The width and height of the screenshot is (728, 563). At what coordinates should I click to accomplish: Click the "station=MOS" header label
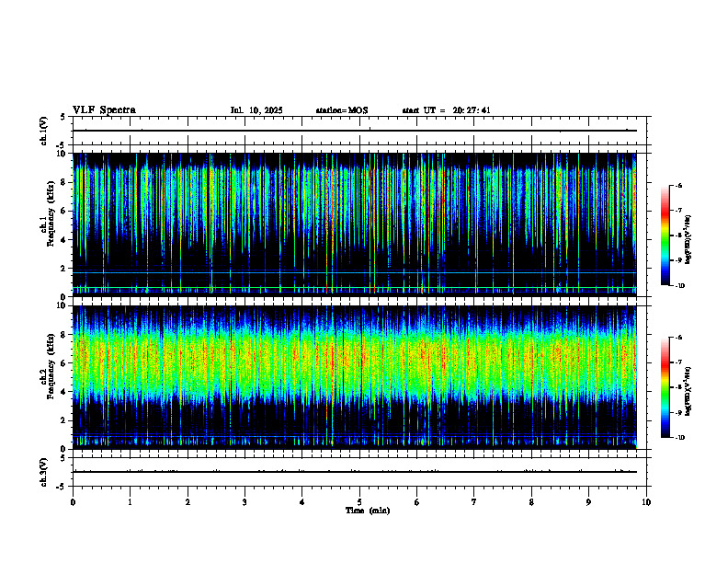342,110
